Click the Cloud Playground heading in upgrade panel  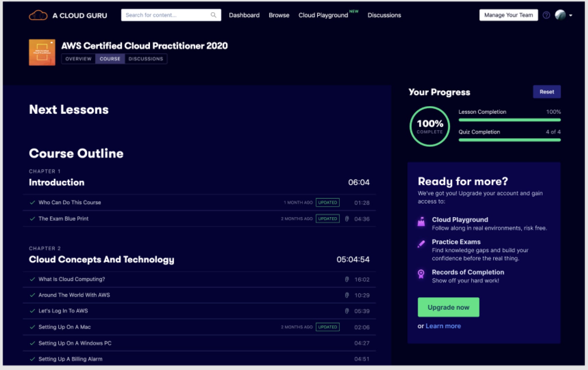point(460,220)
